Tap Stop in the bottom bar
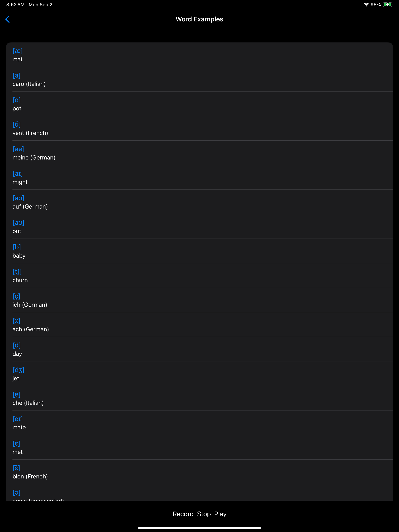 click(204, 514)
